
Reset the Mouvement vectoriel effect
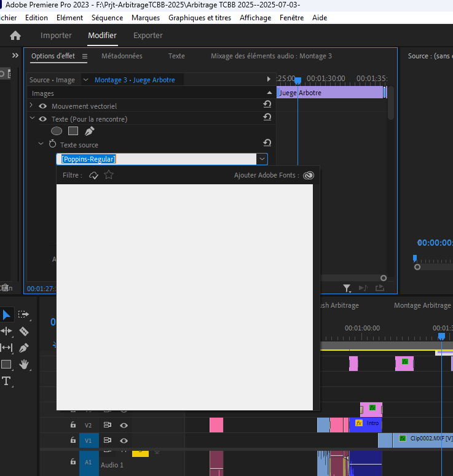point(267,104)
